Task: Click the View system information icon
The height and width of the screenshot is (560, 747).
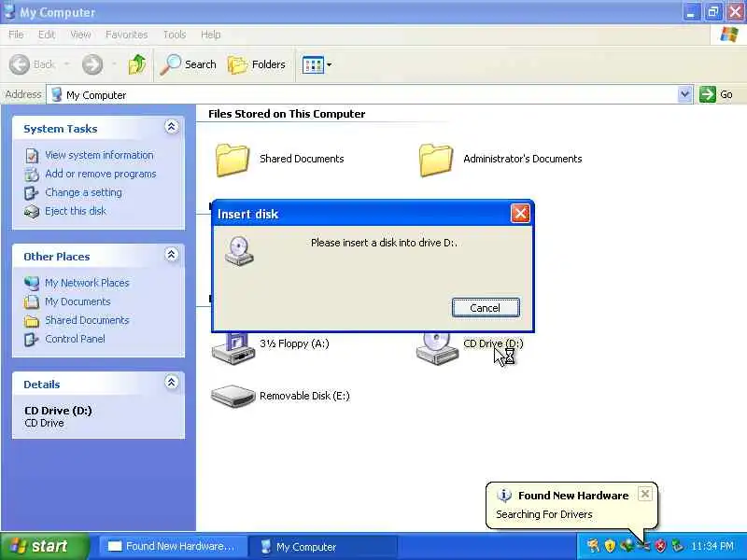Action: tap(32, 156)
